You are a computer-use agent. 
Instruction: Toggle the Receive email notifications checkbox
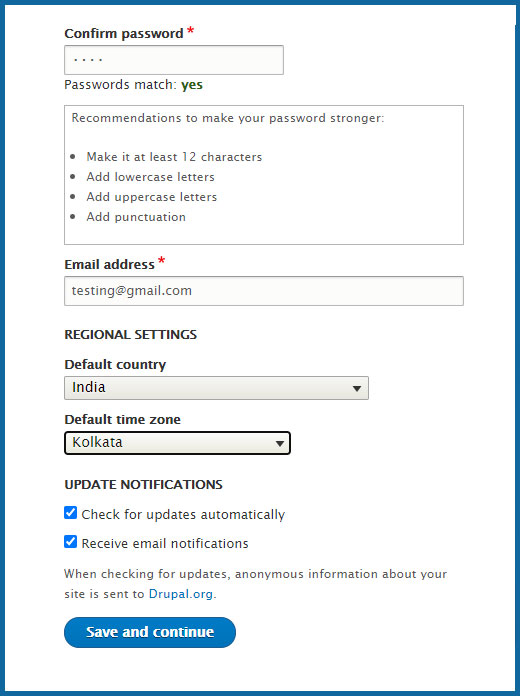point(70,542)
